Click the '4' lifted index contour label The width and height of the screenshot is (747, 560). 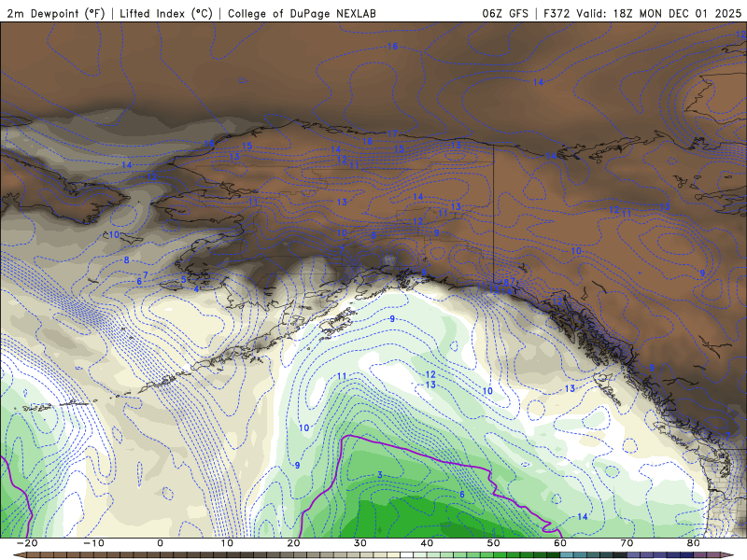(196, 288)
